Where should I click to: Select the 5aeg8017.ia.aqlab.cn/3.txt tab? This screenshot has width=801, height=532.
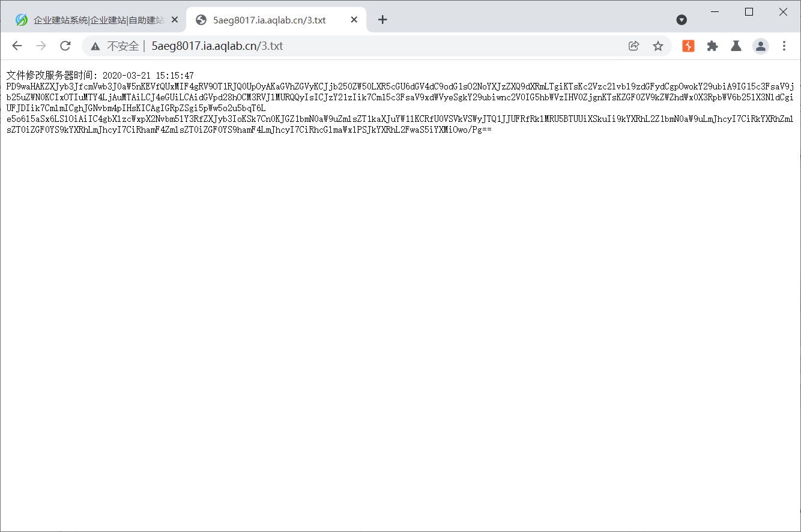coord(276,20)
